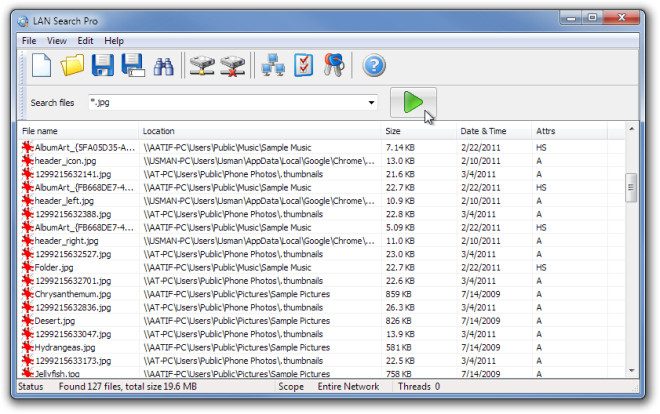Click the Save As floppy icon
Viewport: 660px width, 414px height.
click(x=133, y=66)
